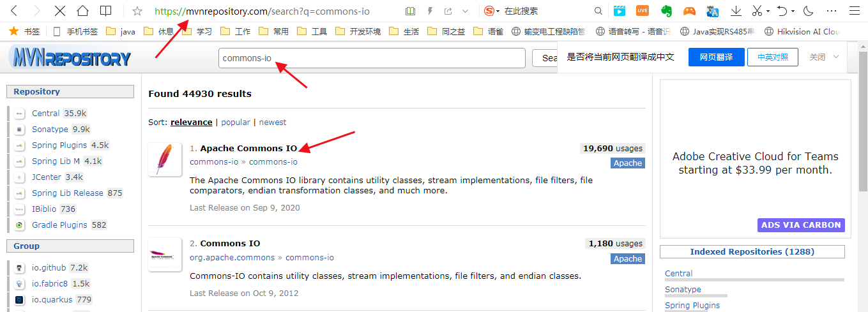Click the magnifier search icon

click(598, 11)
